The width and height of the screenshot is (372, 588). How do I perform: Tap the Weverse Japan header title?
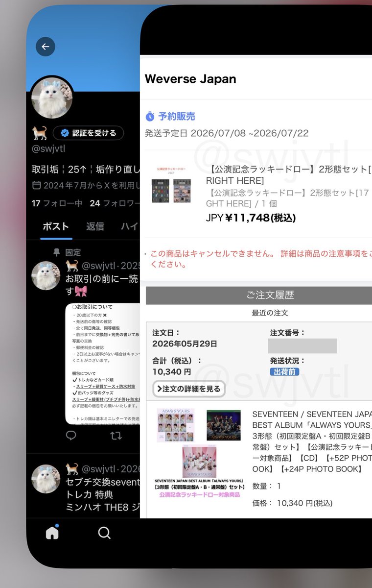pos(190,79)
